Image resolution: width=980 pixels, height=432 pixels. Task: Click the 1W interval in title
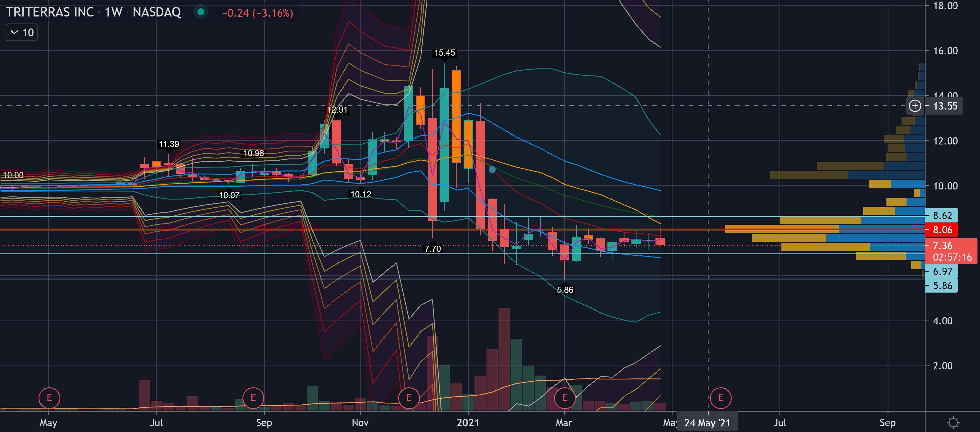tap(113, 12)
